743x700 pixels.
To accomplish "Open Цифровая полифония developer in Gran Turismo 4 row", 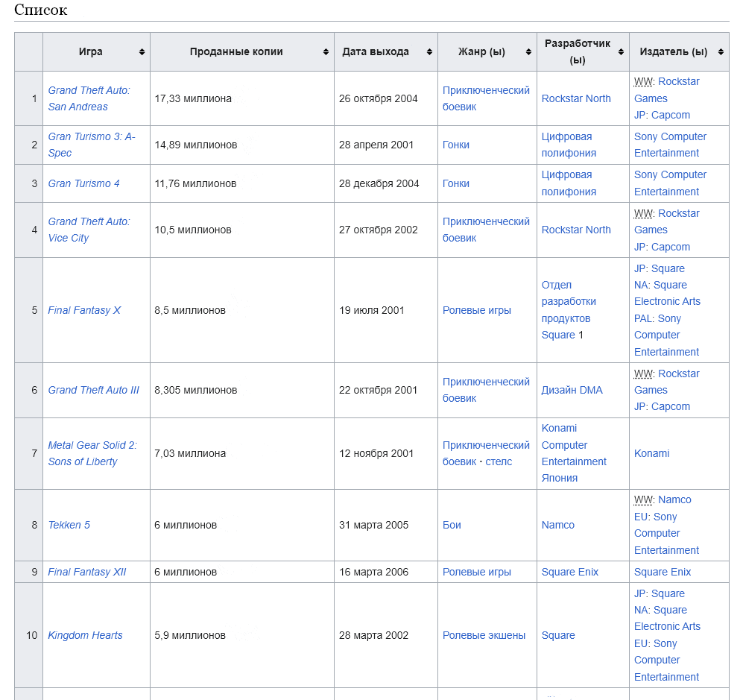I will 569,183.
